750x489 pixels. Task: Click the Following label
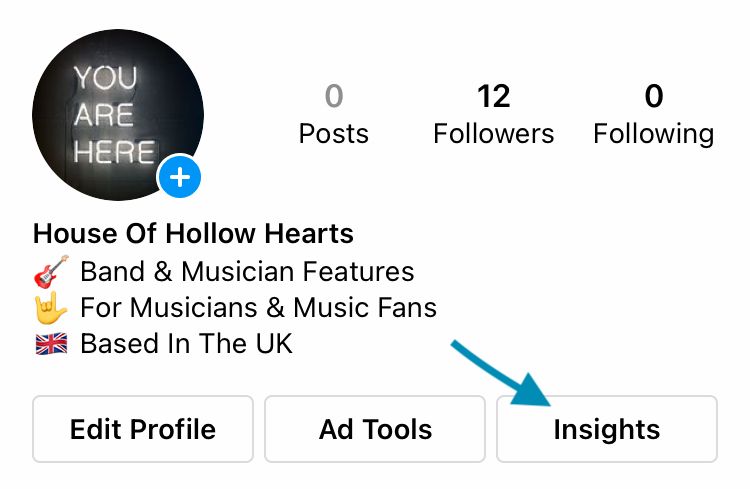[654, 134]
